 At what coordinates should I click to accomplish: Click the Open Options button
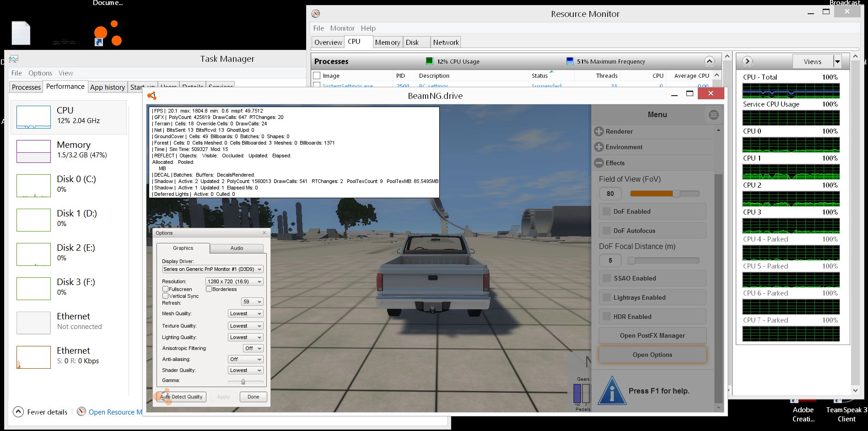[652, 355]
